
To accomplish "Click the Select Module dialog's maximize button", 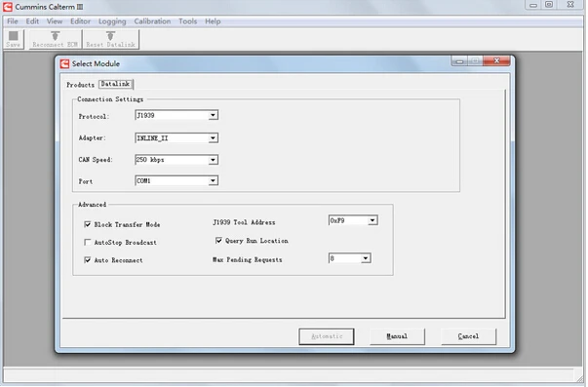I will 476,60.
